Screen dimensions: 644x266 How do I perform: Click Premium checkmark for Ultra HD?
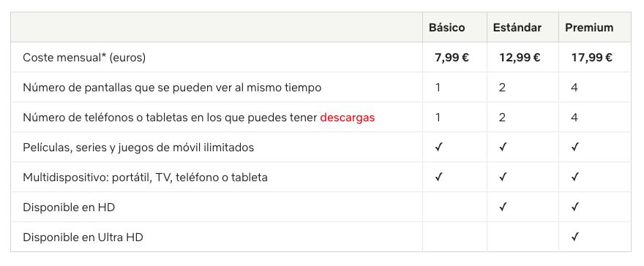click(x=575, y=237)
